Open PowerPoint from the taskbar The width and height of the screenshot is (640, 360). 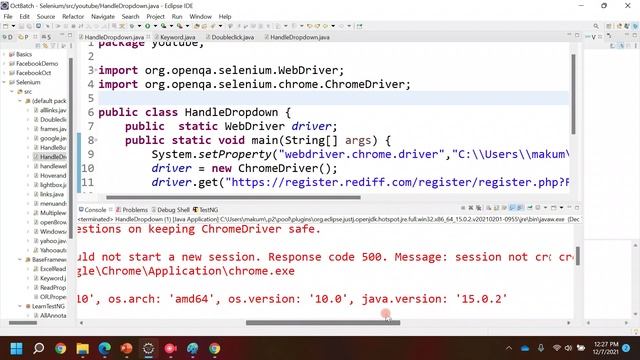pos(127,349)
